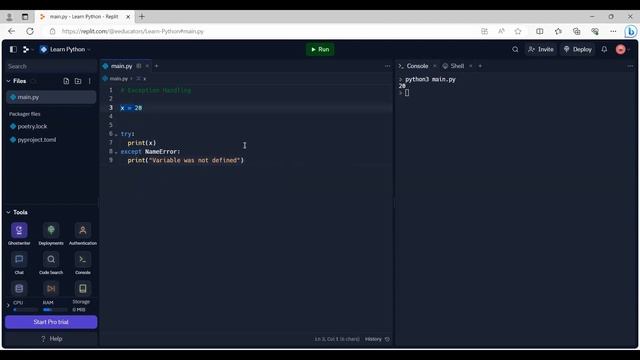Open Files panel three-dot menu
Image resolution: width=640 pixels, height=360 pixels.
[x=89, y=81]
